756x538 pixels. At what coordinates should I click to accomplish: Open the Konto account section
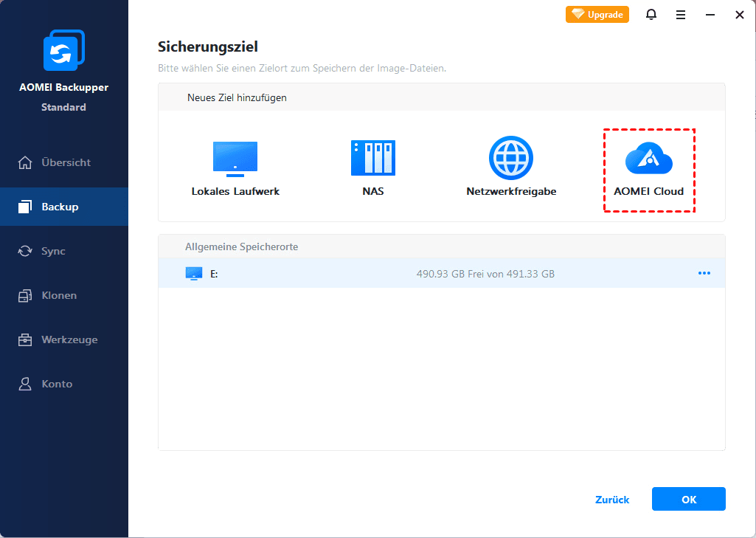point(64,384)
